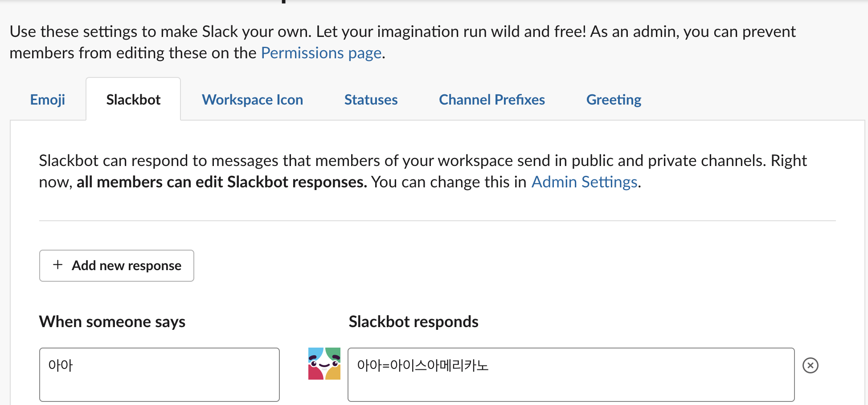Edit the Slackbot response 아아=아이스아메리카노
Screen dimensions: 868x405
(x=571, y=375)
